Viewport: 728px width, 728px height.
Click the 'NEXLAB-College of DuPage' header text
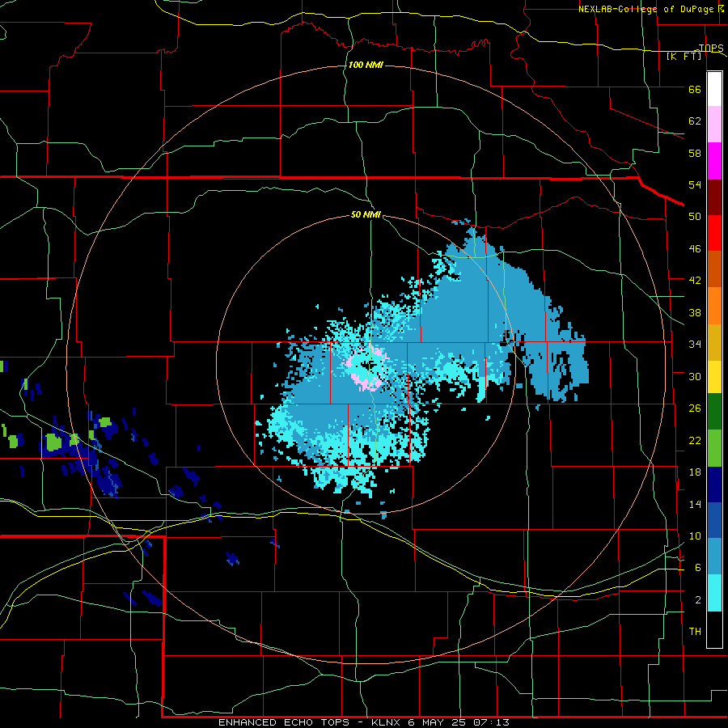tap(645, 9)
